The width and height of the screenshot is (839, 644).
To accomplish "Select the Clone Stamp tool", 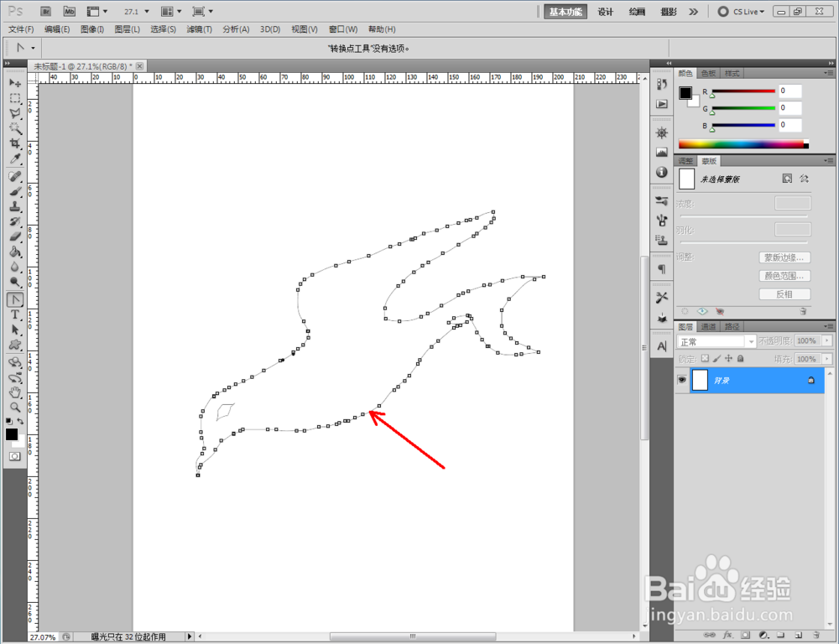I will click(15, 206).
